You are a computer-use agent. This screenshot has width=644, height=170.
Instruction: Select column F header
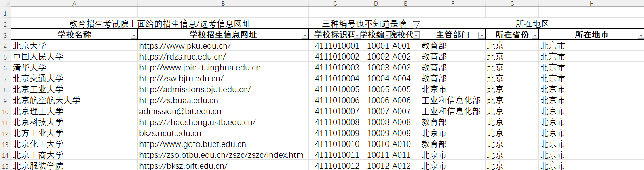[452, 3]
